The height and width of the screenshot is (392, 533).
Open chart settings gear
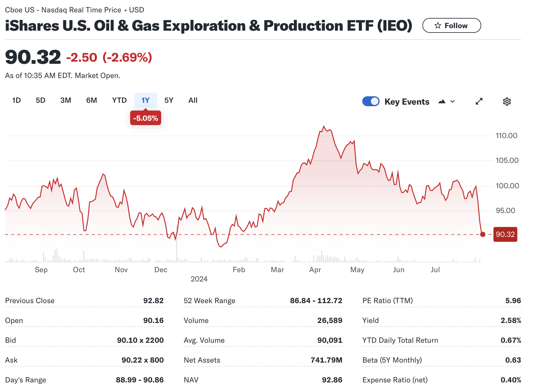click(507, 101)
